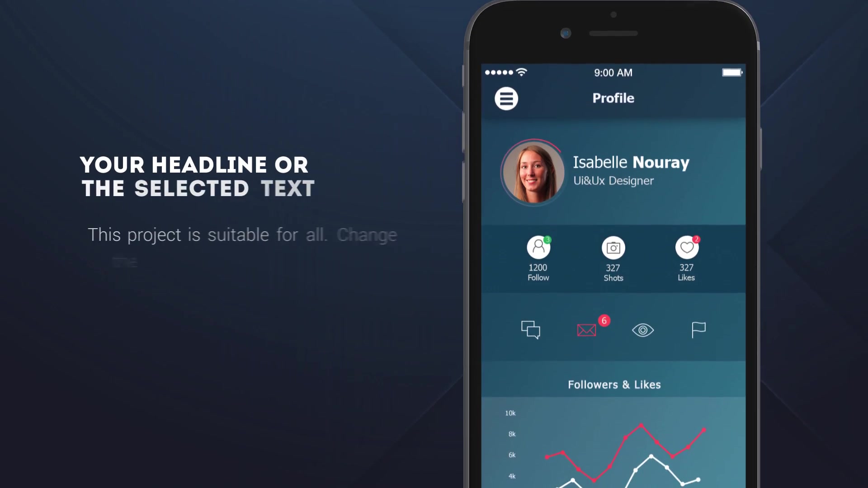Select the profile avatar thumbnail
868x488 pixels.
click(532, 171)
